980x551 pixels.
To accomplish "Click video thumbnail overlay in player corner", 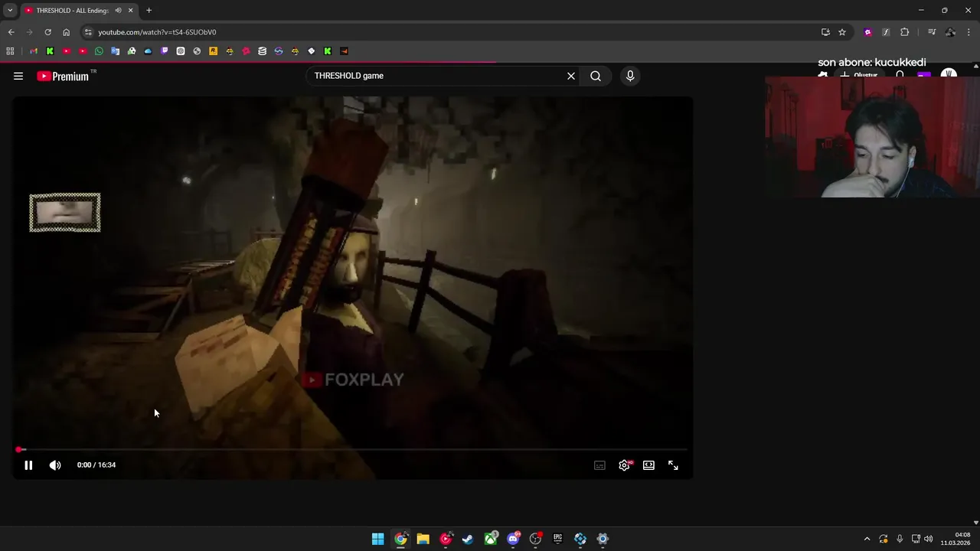I will 65,213.
